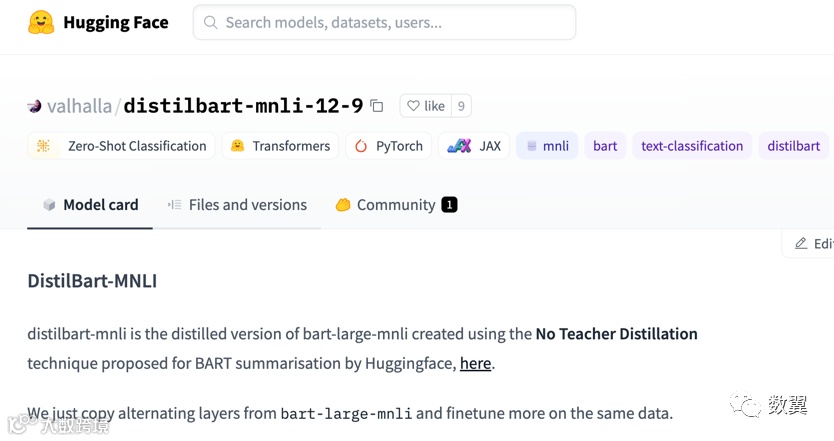Filter by the Transformers library tag
This screenshot has width=834, height=441.
tap(280, 146)
